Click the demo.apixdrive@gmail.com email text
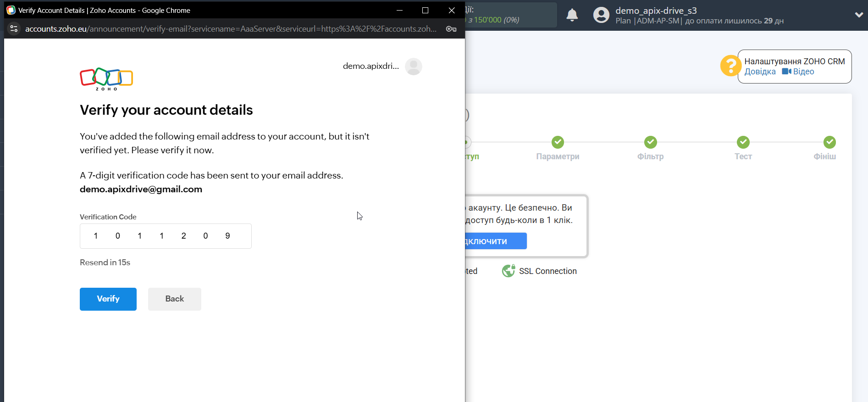The width and height of the screenshot is (868, 402). click(x=141, y=189)
